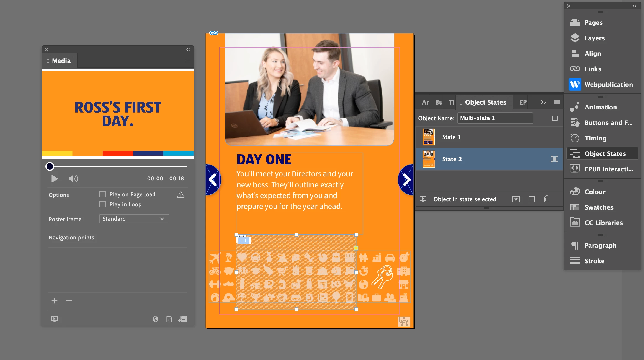Viewport: 644px width, 360px height.
Task: Click the Webpublication panel icon
Action: [575, 84]
